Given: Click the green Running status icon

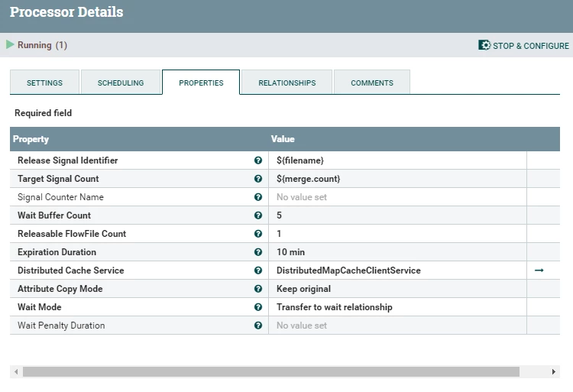Looking at the screenshot, I should tap(10, 44).
